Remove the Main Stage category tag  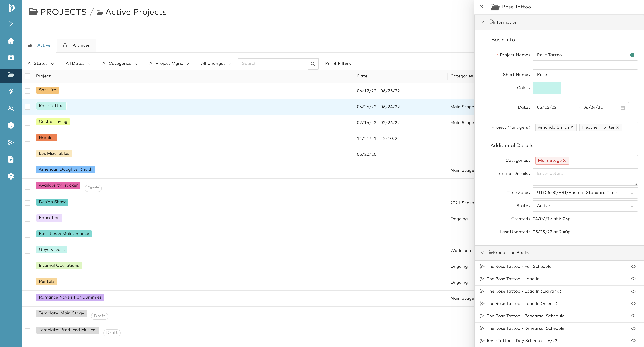(564, 161)
